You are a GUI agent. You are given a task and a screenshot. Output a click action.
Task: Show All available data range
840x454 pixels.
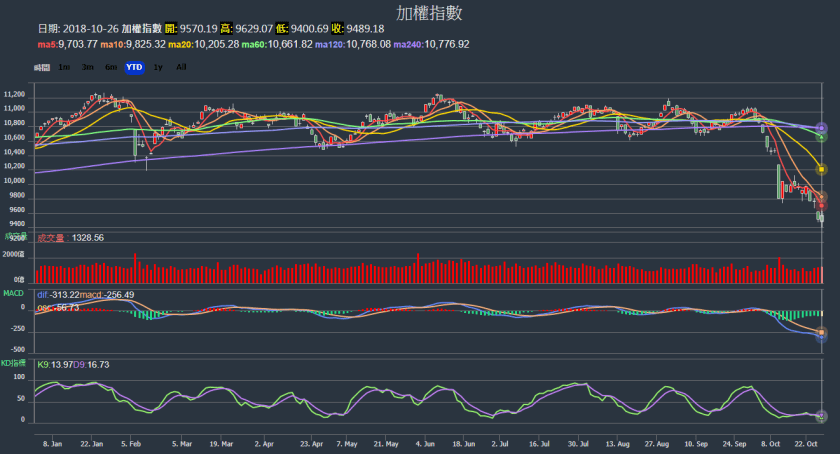(x=181, y=67)
